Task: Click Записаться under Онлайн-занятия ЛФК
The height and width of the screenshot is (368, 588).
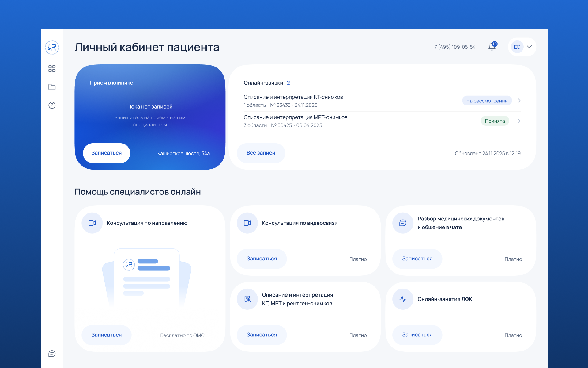Action: (x=417, y=335)
